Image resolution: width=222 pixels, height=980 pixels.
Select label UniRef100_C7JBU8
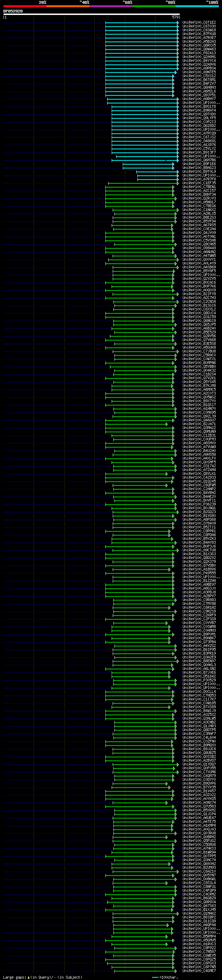click(x=199, y=351)
